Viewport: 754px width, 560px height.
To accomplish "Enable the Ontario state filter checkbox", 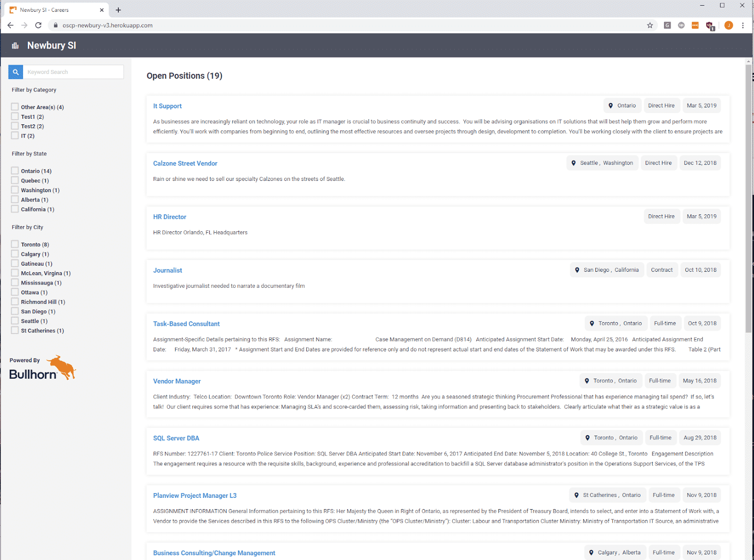I will [15, 171].
